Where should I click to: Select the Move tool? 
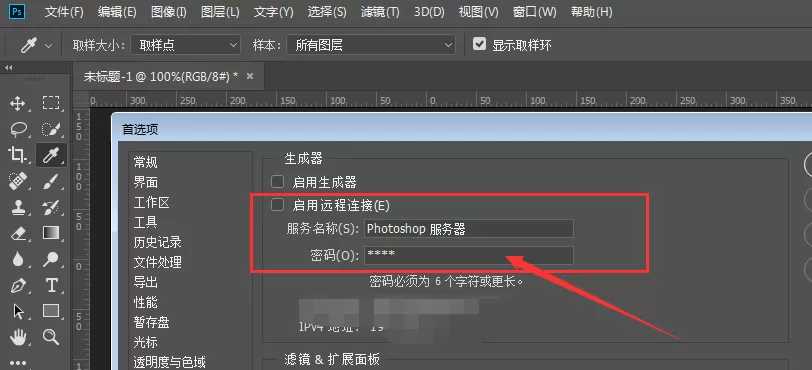click(18, 103)
